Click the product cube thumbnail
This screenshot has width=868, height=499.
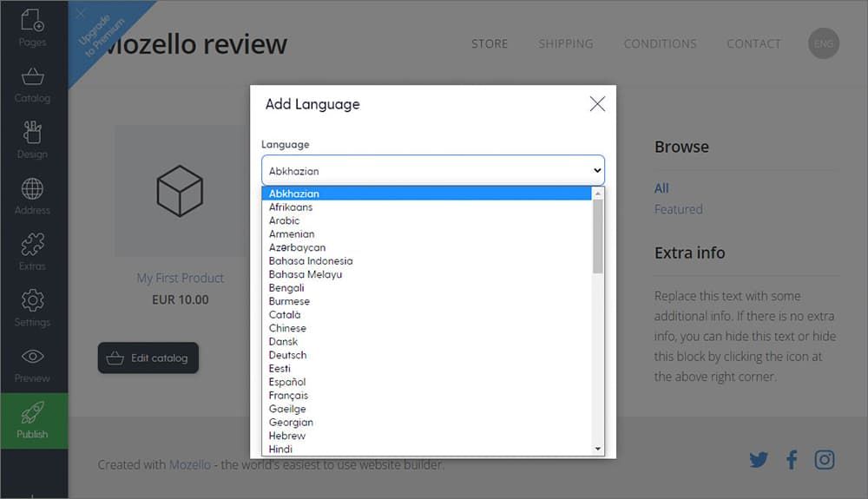(180, 190)
